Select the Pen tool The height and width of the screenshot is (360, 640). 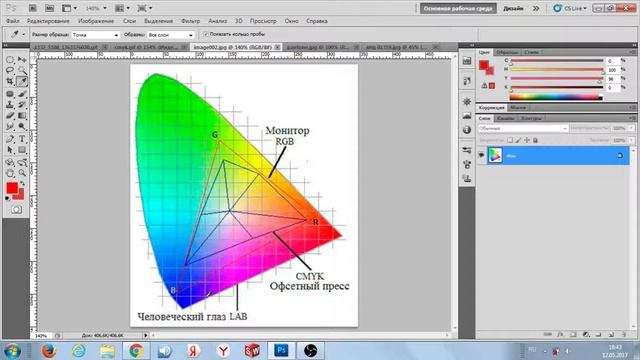pos(10,139)
